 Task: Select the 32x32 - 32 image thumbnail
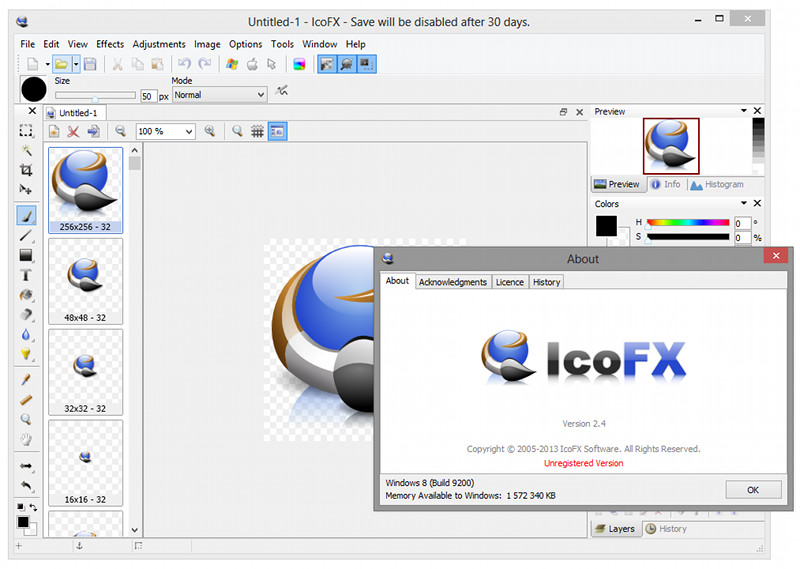point(86,372)
